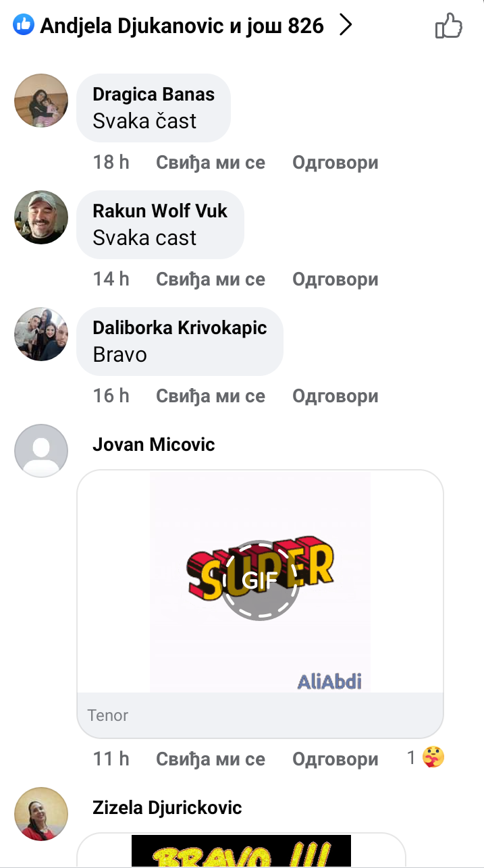Viewport: 484px width, 868px height.
Task: Click the blue like reaction icon beside Andjela Djukanovic
Action: (x=24, y=26)
